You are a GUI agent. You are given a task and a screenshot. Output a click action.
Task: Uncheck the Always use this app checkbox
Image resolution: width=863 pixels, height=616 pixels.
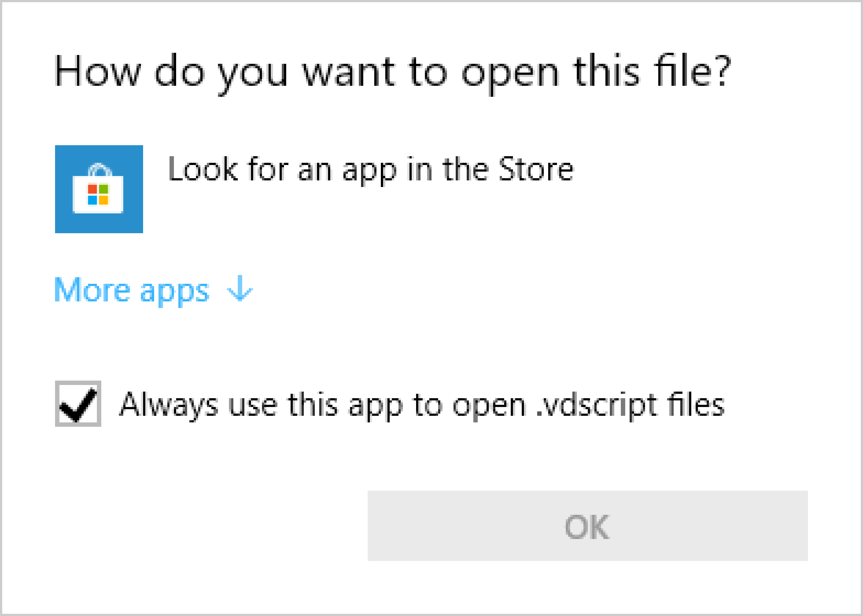click(x=78, y=404)
